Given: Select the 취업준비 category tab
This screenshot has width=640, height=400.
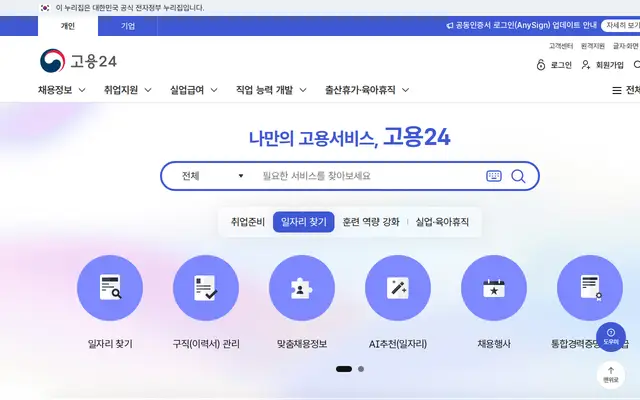Looking at the screenshot, I should 247,222.
